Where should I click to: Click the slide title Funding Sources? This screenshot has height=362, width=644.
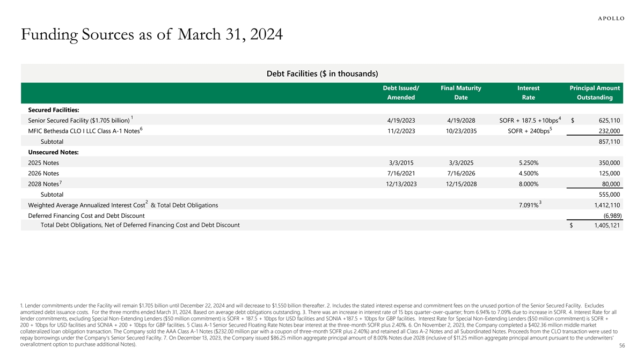point(152,36)
